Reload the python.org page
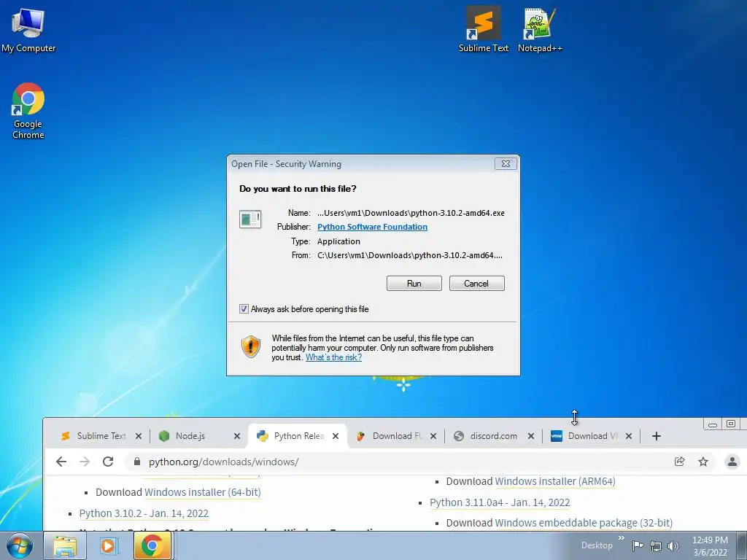 [x=108, y=462]
